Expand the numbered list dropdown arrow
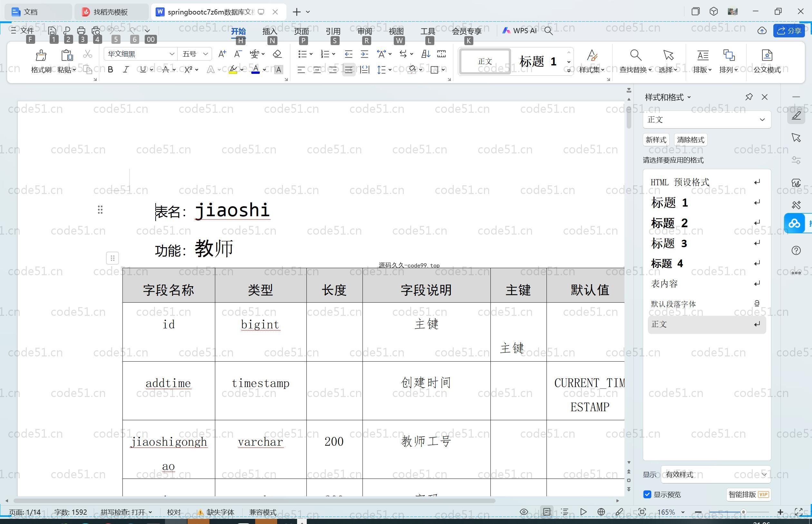This screenshot has height=524, width=812. click(x=334, y=54)
